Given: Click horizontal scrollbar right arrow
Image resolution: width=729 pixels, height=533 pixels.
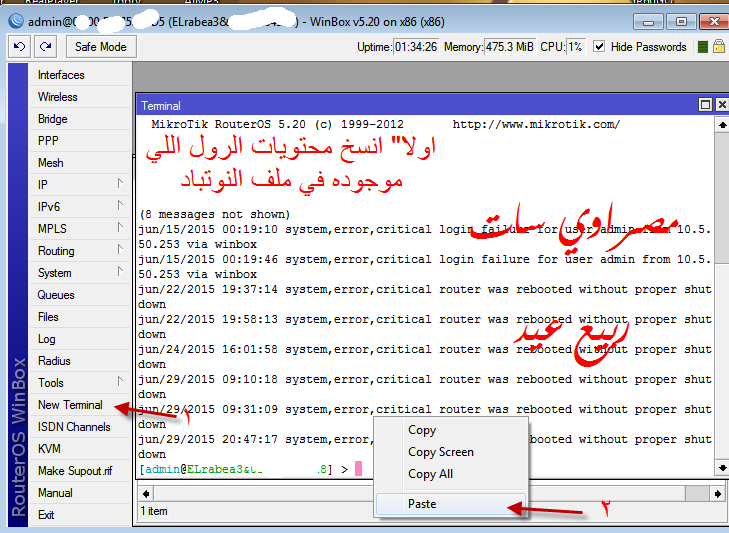Looking at the screenshot, I should 717,493.
